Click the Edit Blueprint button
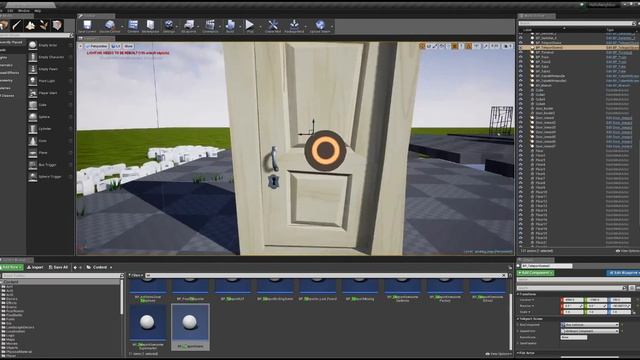Viewport: 640px width, 360px height. pyautogui.click(x=624, y=273)
